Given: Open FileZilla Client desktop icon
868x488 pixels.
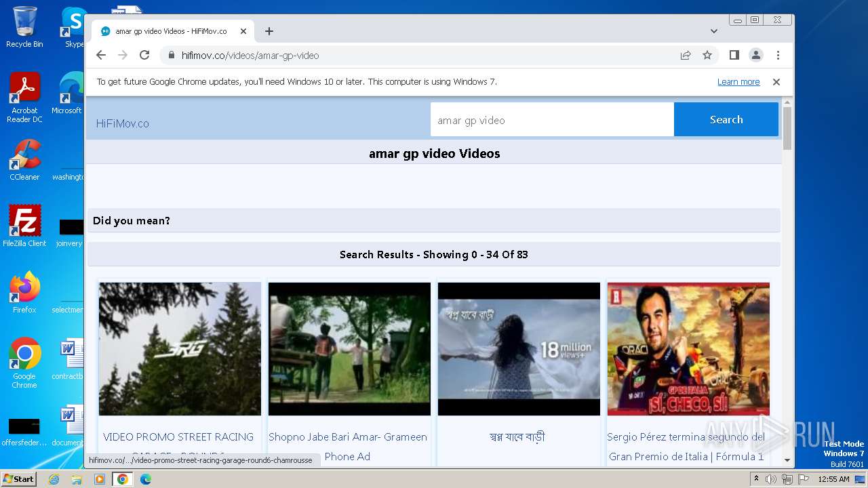Looking at the screenshot, I should (24, 226).
